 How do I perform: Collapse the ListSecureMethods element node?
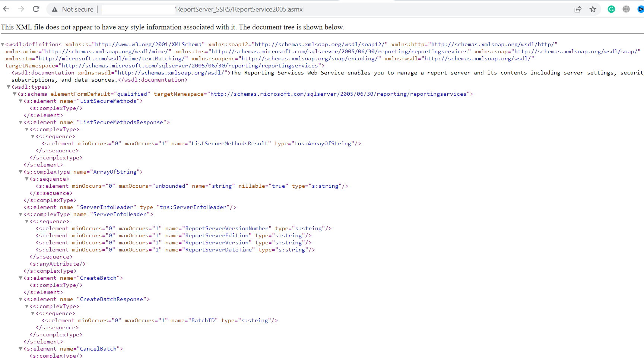(x=20, y=101)
